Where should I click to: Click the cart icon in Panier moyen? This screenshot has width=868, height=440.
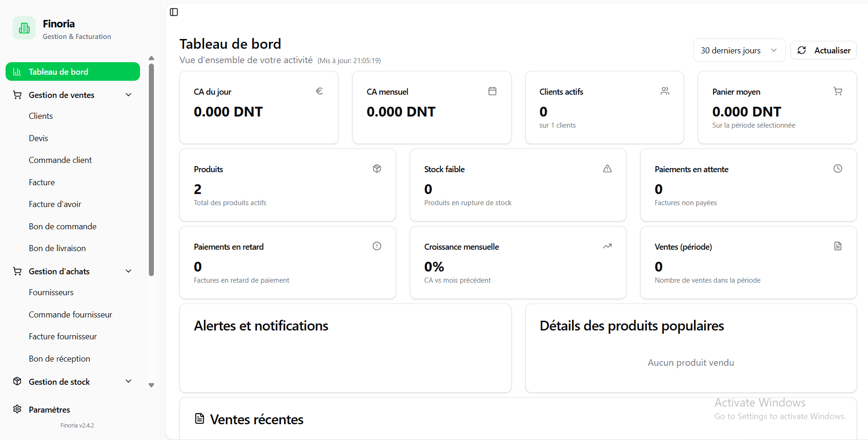pyautogui.click(x=838, y=91)
